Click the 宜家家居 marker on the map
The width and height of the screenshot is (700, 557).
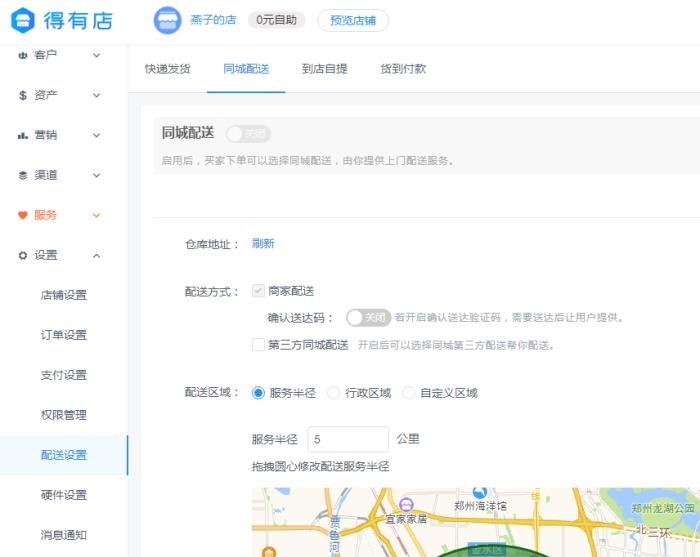tap(406, 505)
